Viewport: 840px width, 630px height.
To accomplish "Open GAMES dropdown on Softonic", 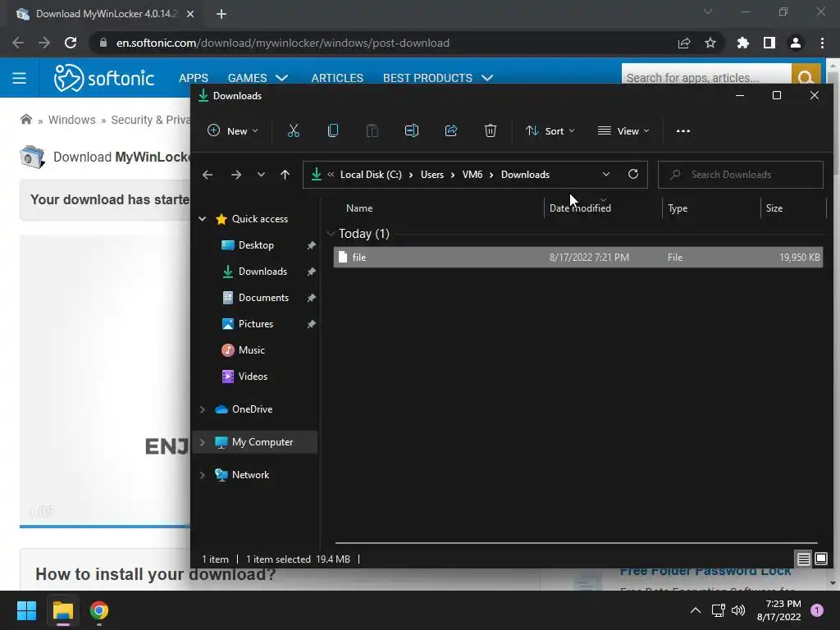I will (258, 78).
